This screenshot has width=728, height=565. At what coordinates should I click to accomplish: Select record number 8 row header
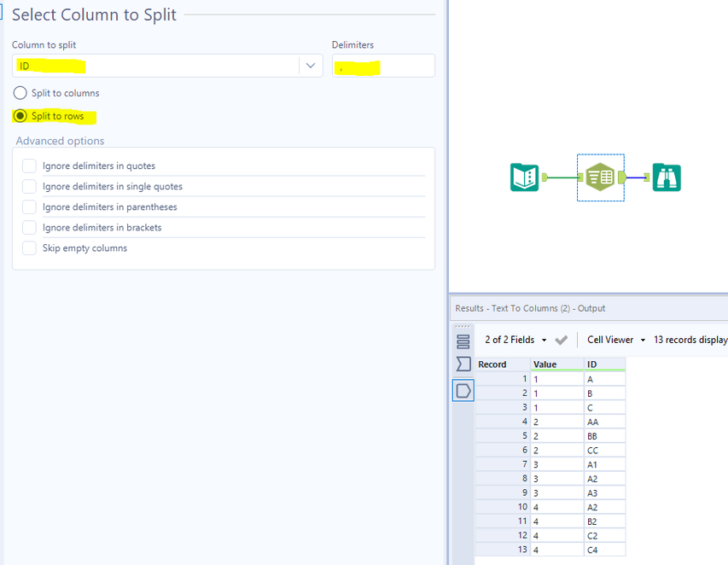pos(503,479)
